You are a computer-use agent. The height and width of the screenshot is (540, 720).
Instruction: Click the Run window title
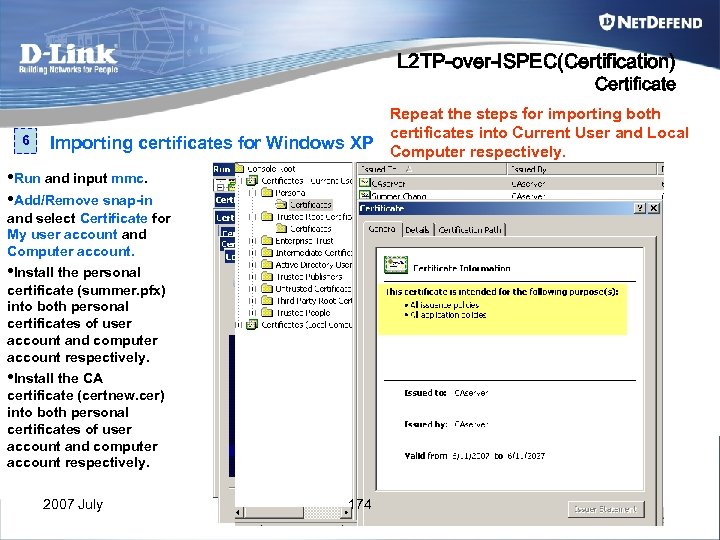[x=221, y=169]
